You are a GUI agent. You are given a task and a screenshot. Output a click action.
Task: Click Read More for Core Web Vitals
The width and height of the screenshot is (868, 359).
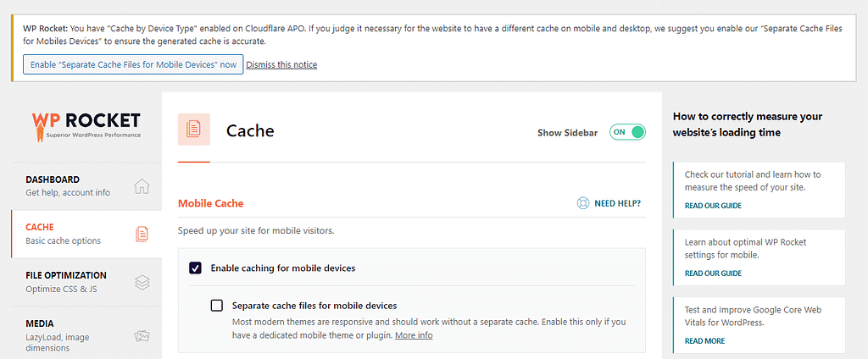click(704, 340)
